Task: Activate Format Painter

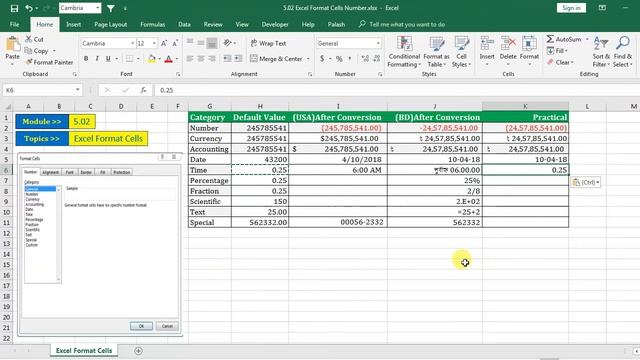Action: 49,62
